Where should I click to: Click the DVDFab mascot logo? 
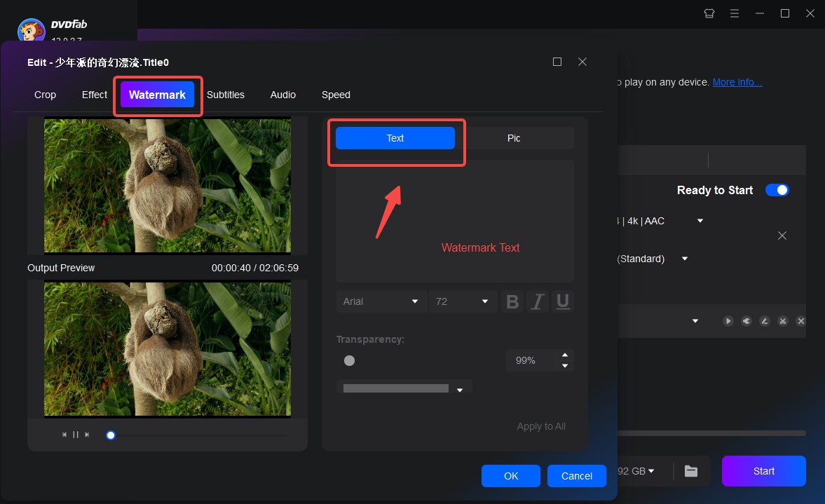coord(31,30)
